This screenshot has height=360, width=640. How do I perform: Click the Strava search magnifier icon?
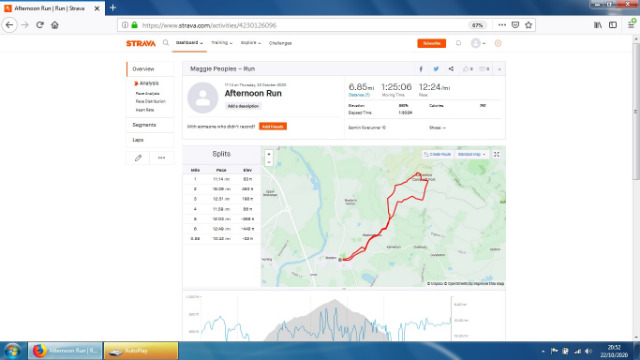(166, 43)
